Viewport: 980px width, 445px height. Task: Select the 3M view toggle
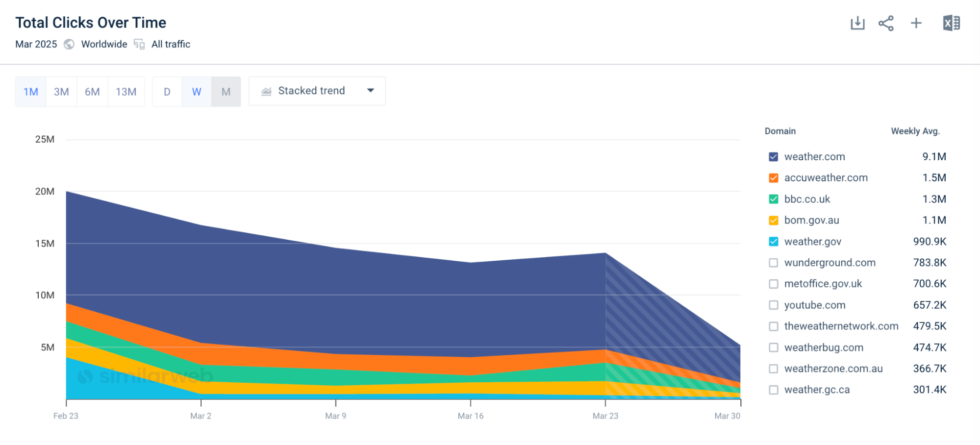pos(61,91)
